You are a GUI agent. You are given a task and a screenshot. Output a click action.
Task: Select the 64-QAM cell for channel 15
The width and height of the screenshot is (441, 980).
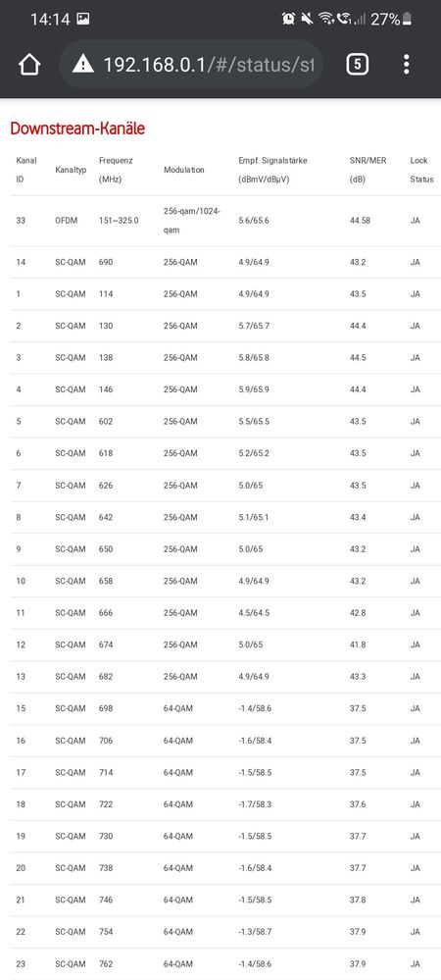178,708
